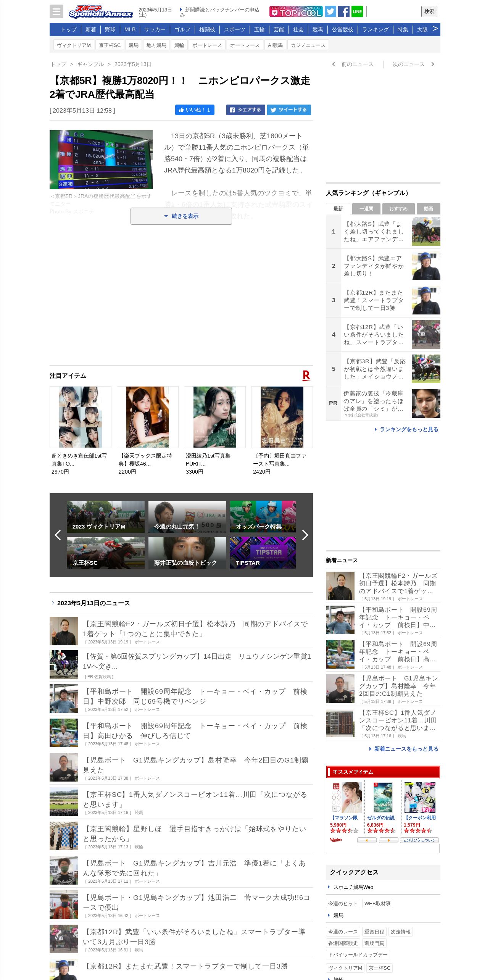Click ギャンブル in the breadcrumb

pyautogui.click(x=90, y=64)
